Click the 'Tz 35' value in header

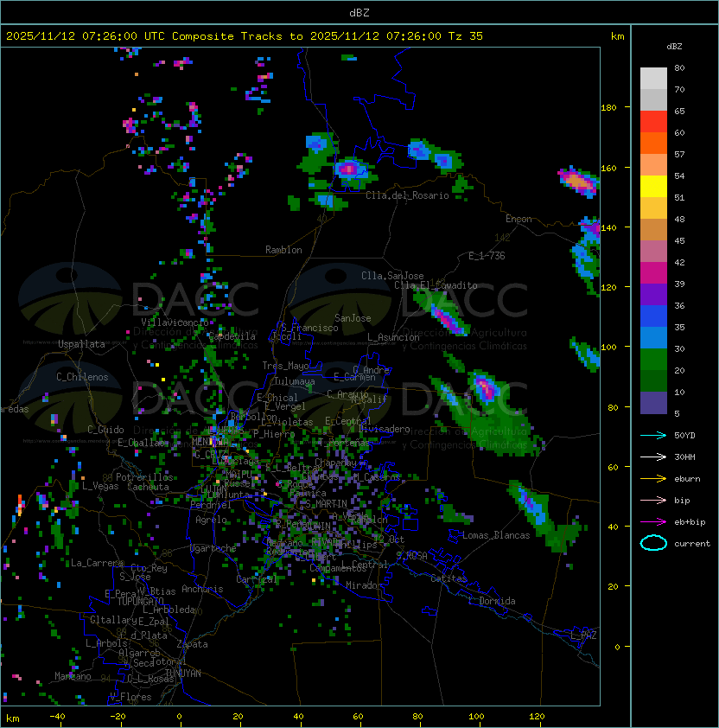466,36
